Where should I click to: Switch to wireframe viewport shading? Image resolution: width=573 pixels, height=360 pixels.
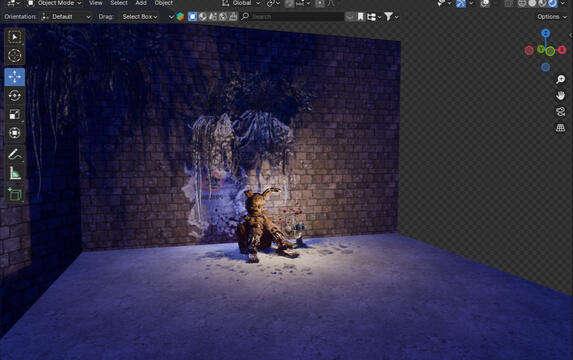522,3
